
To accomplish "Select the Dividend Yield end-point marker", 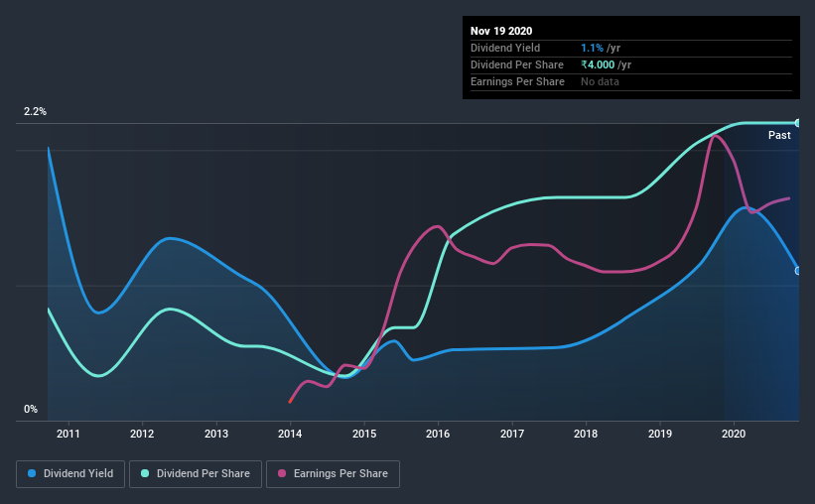I will [x=798, y=271].
